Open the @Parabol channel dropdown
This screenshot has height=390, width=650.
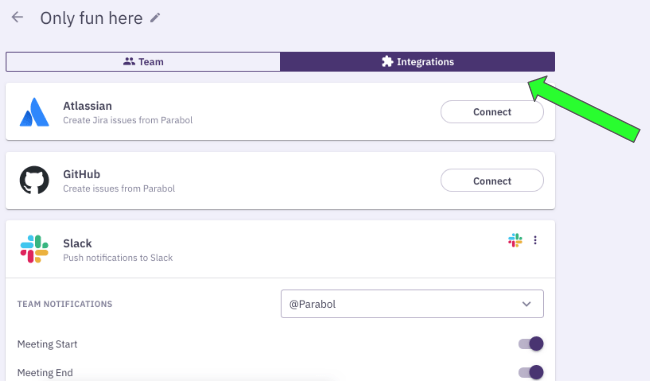tap(412, 304)
